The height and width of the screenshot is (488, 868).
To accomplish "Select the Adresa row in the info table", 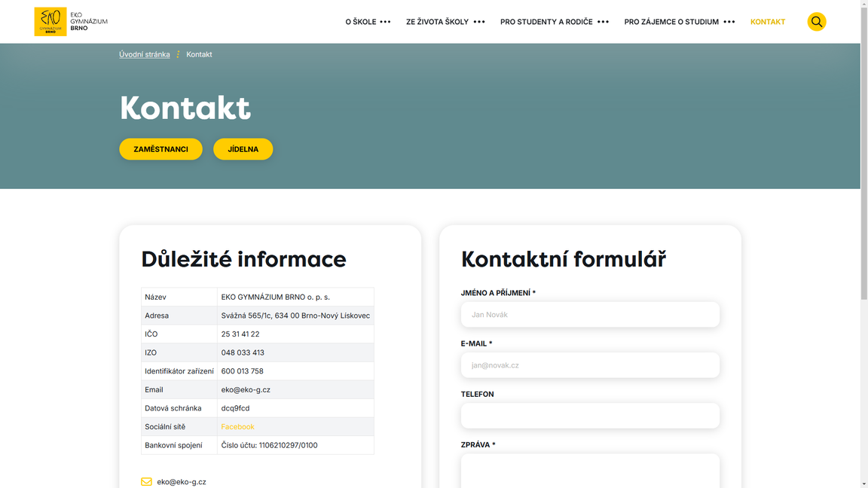I will pyautogui.click(x=256, y=315).
